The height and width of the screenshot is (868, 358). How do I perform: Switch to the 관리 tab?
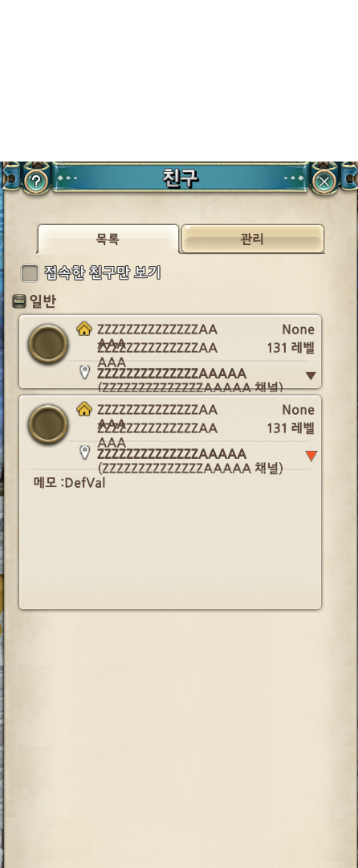click(x=253, y=240)
